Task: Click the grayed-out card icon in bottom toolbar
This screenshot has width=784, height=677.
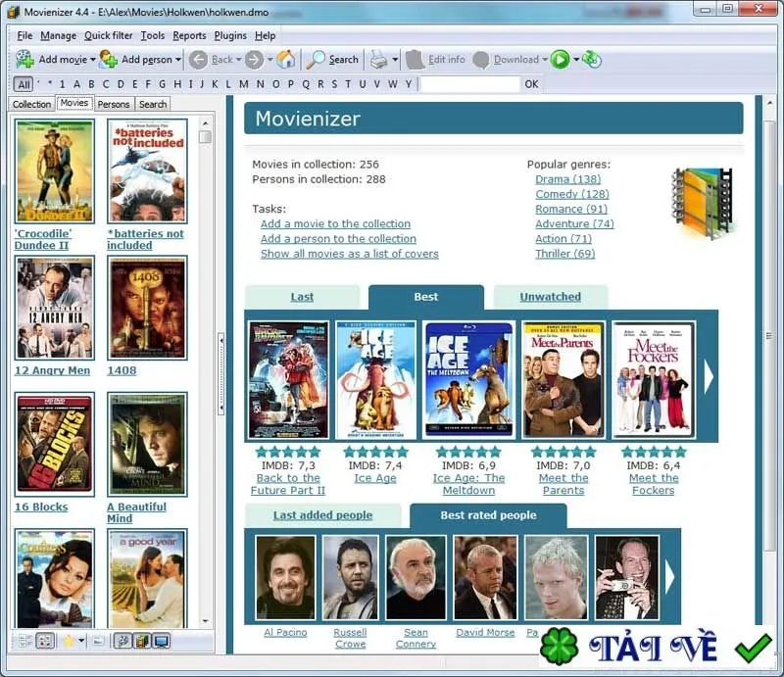Action: [x=99, y=641]
